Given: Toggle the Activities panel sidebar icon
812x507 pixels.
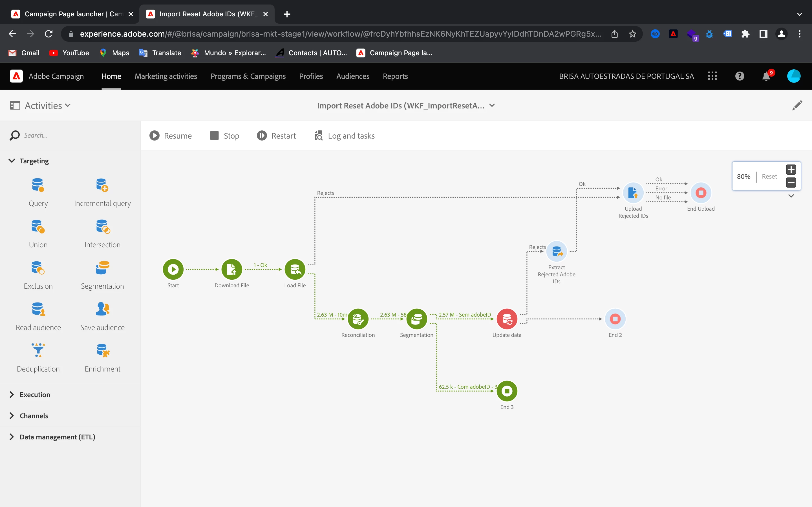Looking at the screenshot, I should (15, 106).
